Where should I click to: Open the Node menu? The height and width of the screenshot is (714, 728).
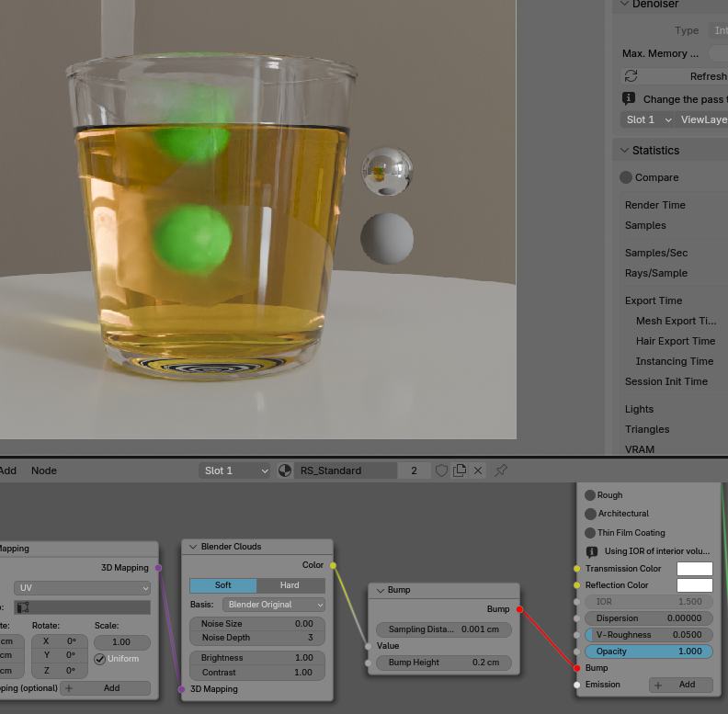[44, 470]
